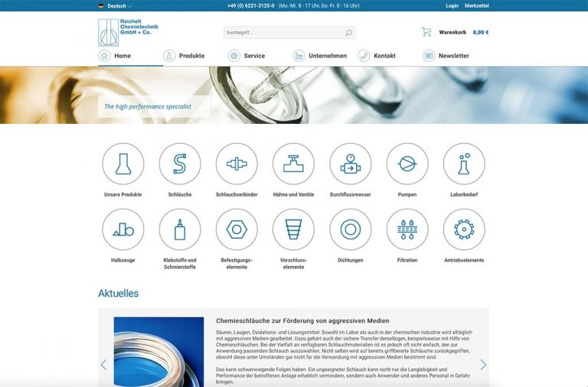588x387 pixels.
Task: Open the Service menu item
Action: [x=254, y=56]
